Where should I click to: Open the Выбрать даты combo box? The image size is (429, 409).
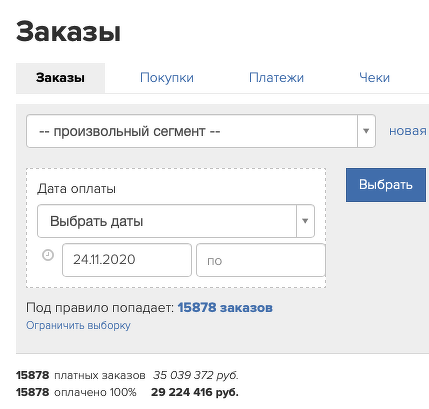pos(176,221)
